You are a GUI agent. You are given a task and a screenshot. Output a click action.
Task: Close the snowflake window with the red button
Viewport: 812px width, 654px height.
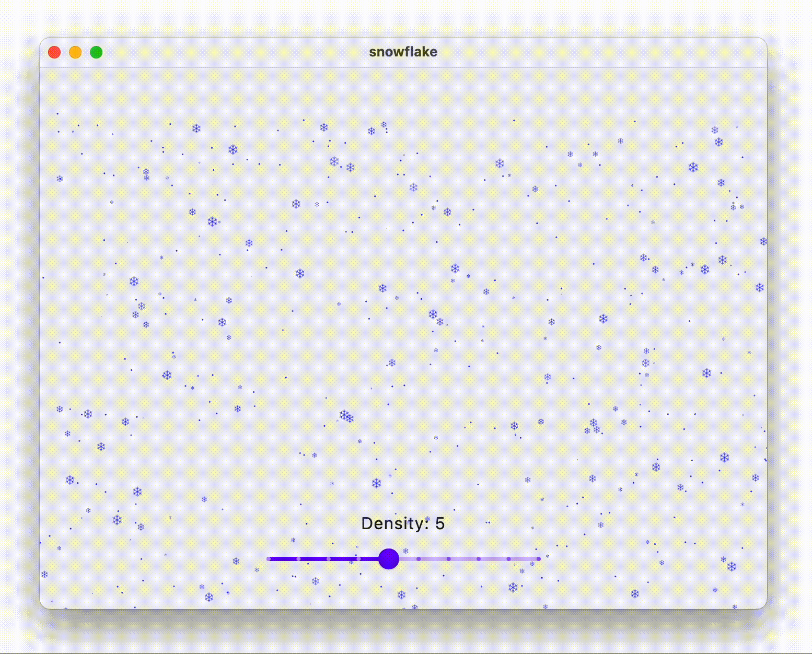[x=54, y=52]
